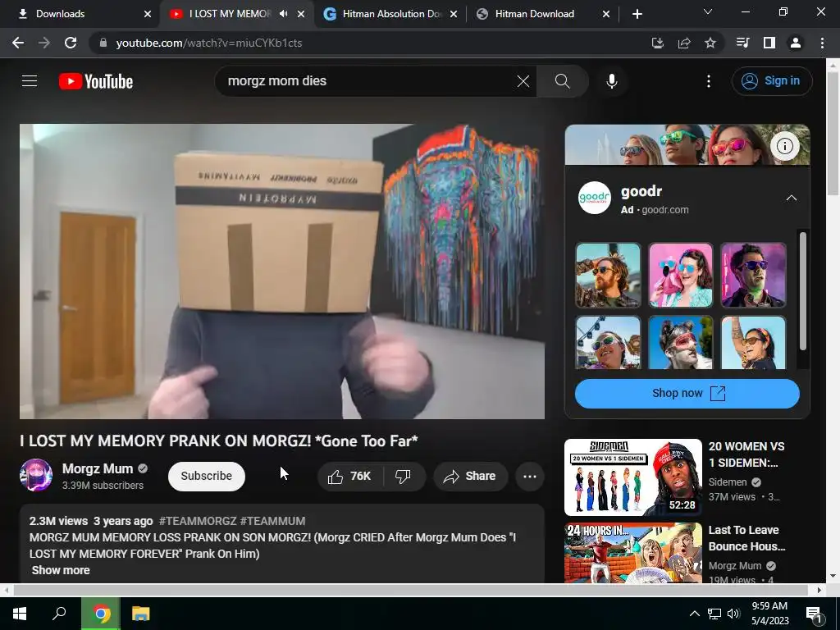The height and width of the screenshot is (630, 840).
Task: Switch to Hitman Absolution Google tab
Action: pyautogui.click(x=391, y=14)
